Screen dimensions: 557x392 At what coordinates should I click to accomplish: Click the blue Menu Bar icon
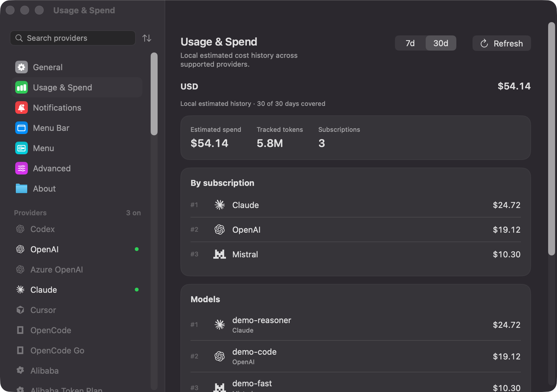22,128
